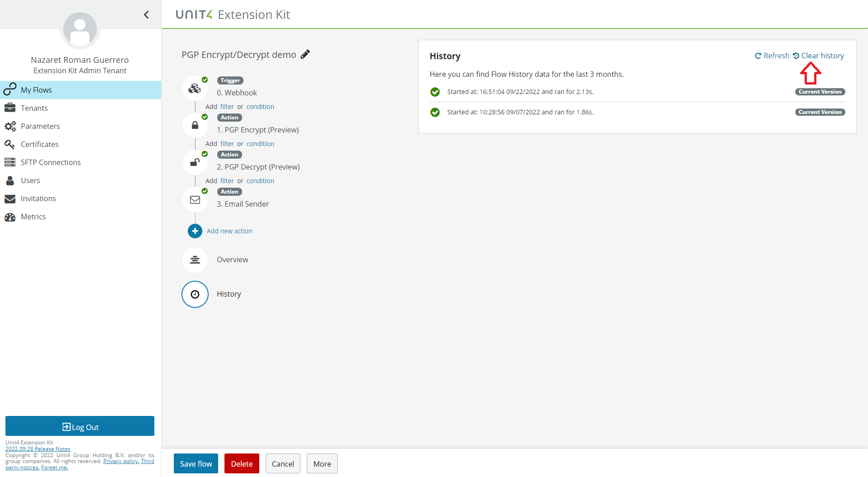Open Parameters in sidebar
This screenshot has height=477, width=868.
[x=81, y=126]
